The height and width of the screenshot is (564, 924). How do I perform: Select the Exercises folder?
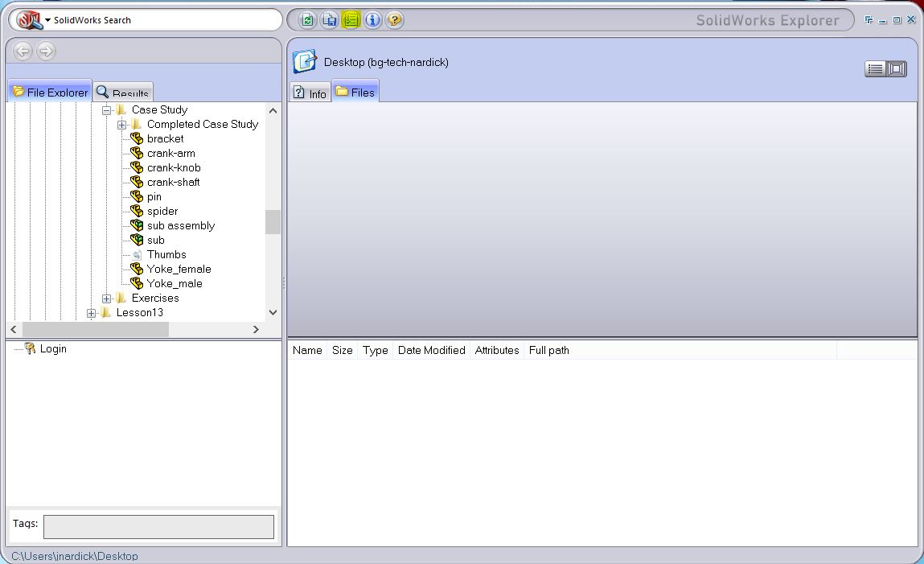[155, 298]
